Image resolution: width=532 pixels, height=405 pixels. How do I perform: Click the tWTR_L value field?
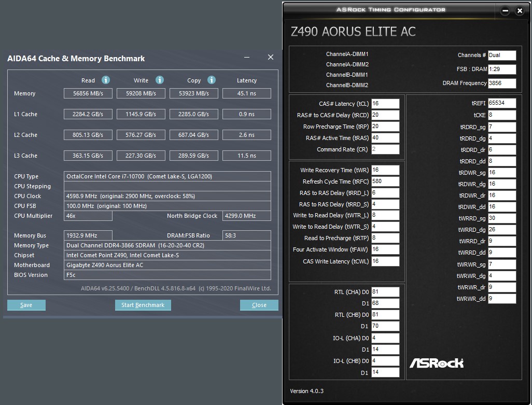tap(385, 215)
